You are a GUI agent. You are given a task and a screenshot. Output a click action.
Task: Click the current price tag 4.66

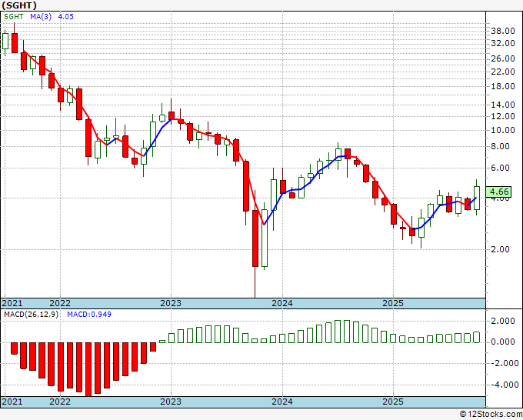click(x=499, y=192)
